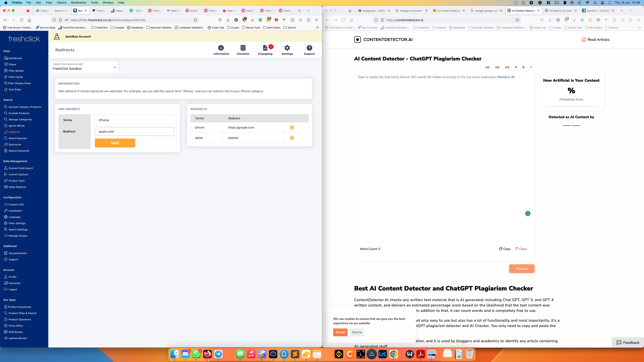Open the Information panel icon
Screen dimensions: 644x362
pos(221,50)
